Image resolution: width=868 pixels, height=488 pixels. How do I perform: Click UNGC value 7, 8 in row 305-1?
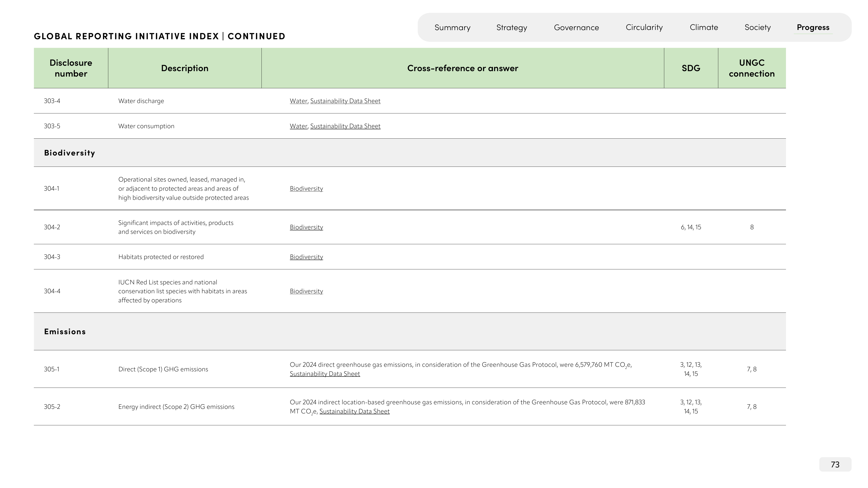(752, 369)
